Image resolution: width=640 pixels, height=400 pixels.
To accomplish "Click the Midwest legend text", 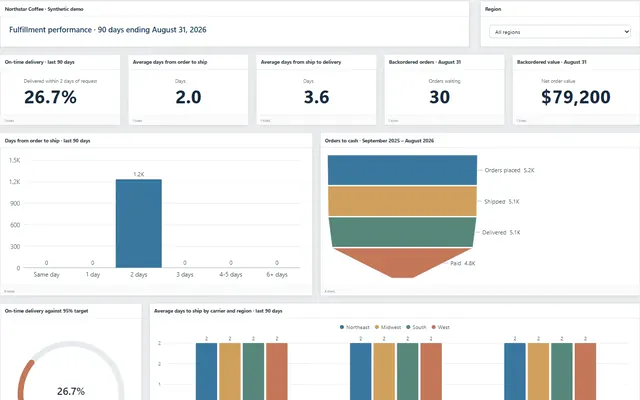I will tap(391, 327).
